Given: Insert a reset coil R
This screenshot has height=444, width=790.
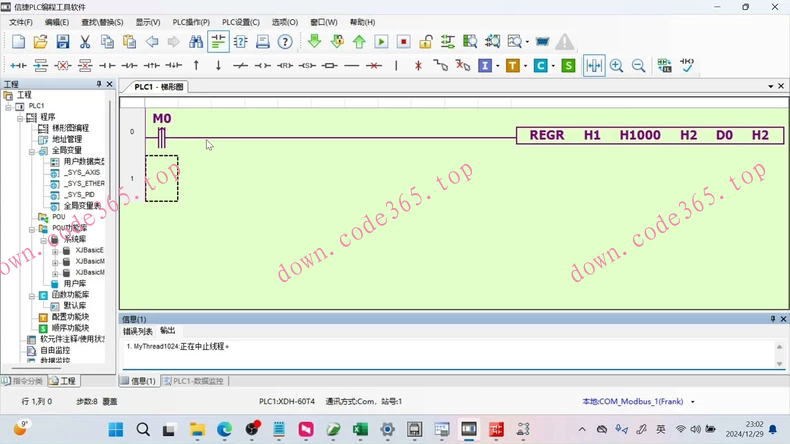Looking at the screenshot, I should [x=285, y=66].
